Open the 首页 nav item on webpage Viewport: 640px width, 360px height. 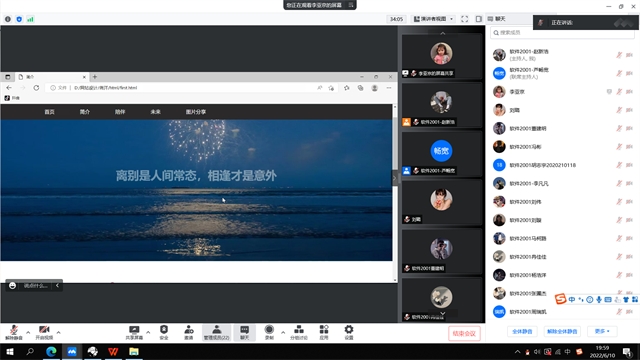coord(49,112)
